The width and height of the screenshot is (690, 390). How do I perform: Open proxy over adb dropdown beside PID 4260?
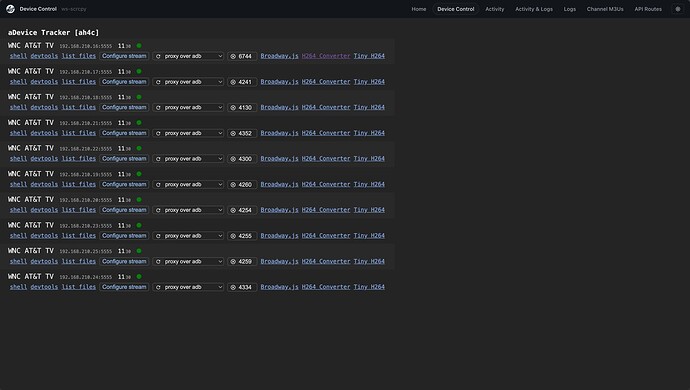pyautogui.click(x=188, y=184)
